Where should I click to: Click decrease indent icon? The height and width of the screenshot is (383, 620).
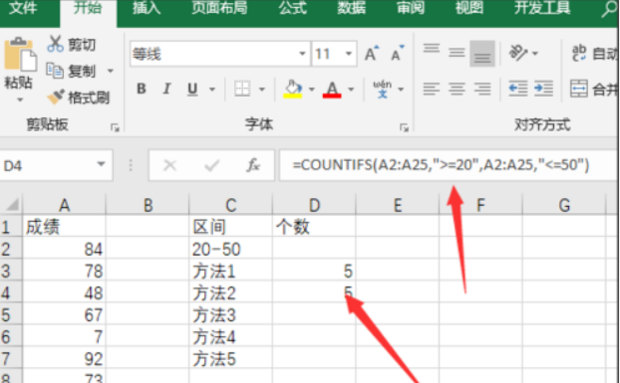pyautogui.click(x=518, y=89)
